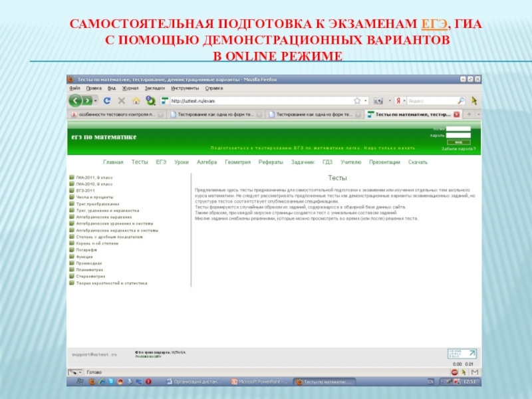
Task: Open the Алгебра navigation link
Action: [x=207, y=162]
